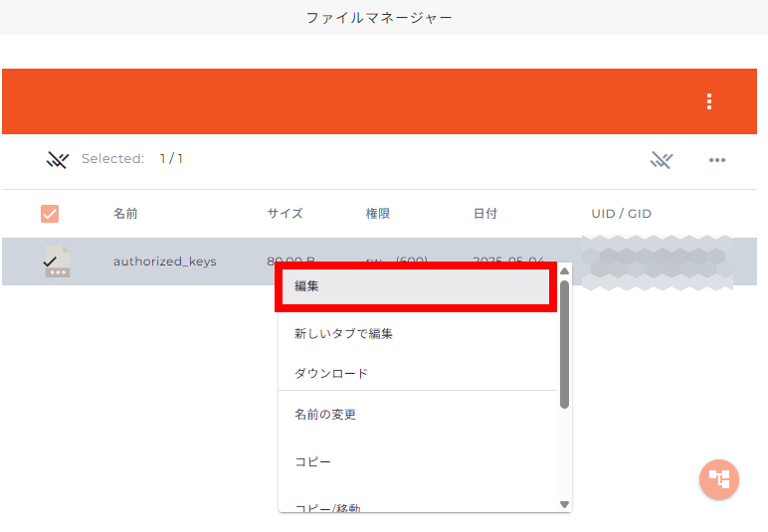Click the context menu scrollbar down arrow
The width and height of the screenshot is (768, 532).
[x=564, y=504]
